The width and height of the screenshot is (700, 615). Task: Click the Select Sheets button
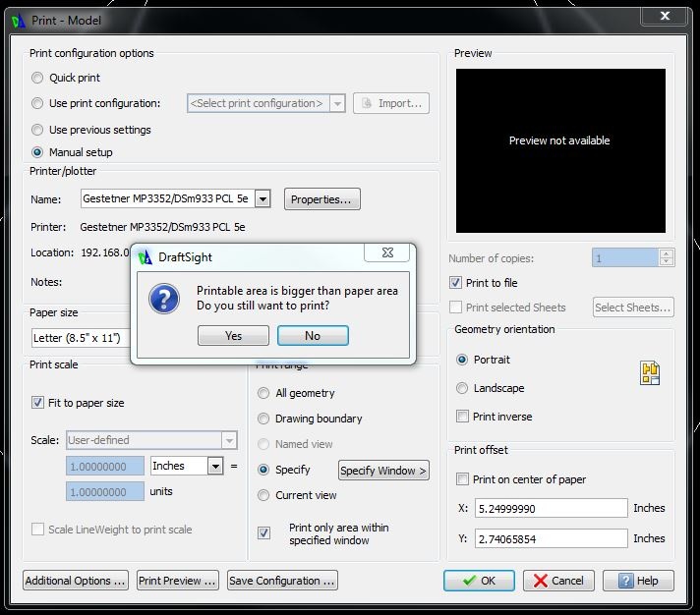[633, 307]
